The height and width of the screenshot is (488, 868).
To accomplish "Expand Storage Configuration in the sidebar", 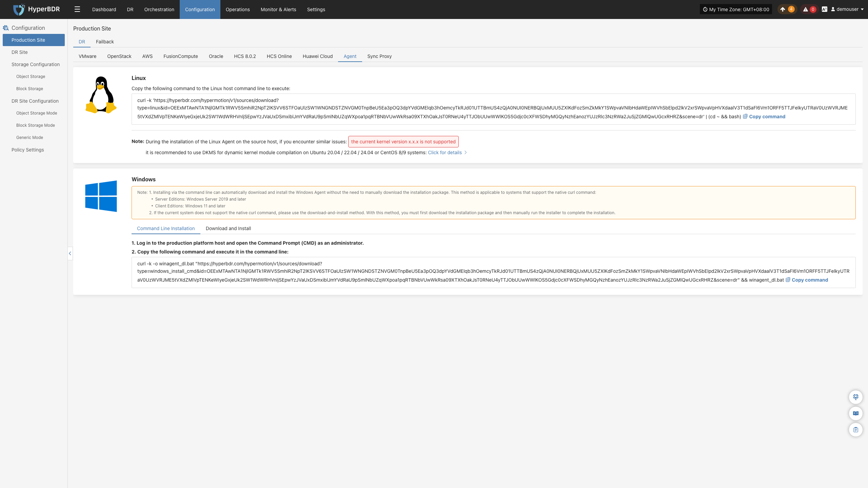I will (34, 64).
